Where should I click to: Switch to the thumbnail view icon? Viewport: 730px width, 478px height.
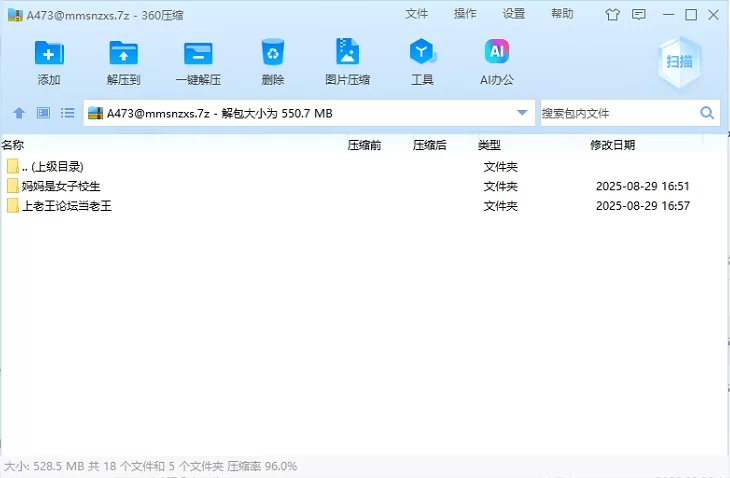[x=43, y=113]
